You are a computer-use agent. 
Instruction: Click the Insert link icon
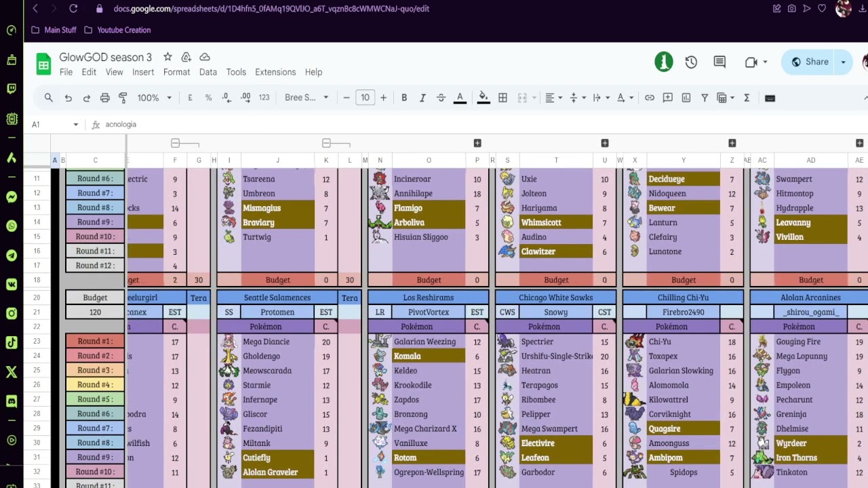click(650, 98)
